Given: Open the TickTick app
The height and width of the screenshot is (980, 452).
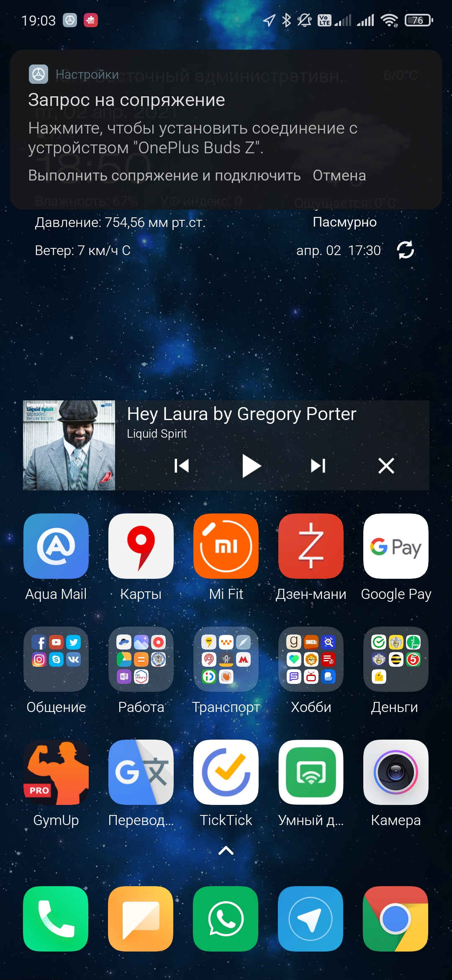Looking at the screenshot, I should pos(226,772).
